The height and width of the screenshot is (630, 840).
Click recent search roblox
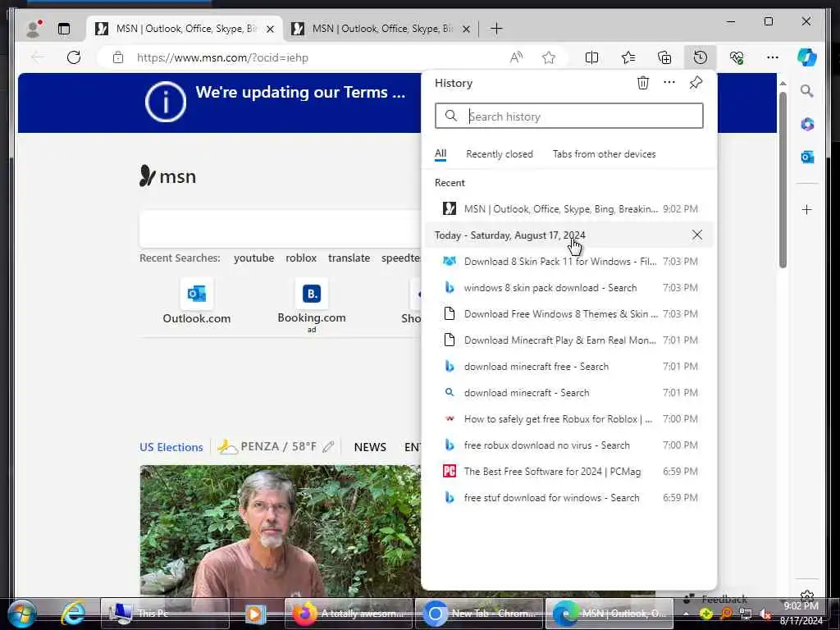tap(301, 258)
